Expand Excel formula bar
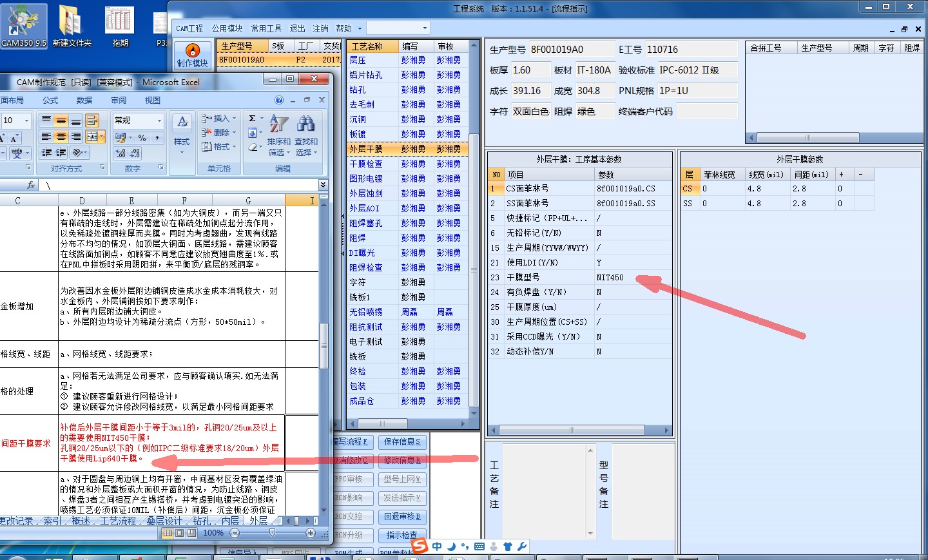This screenshot has width=928, height=560. click(x=323, y=185)
